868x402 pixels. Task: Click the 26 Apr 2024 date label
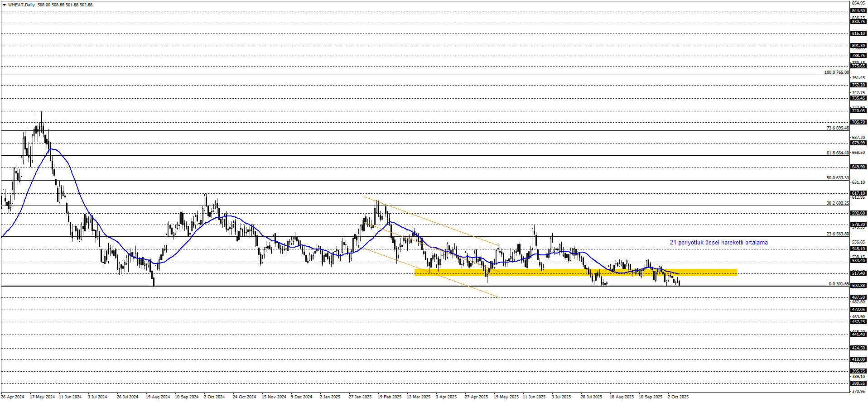click(13, 397)
